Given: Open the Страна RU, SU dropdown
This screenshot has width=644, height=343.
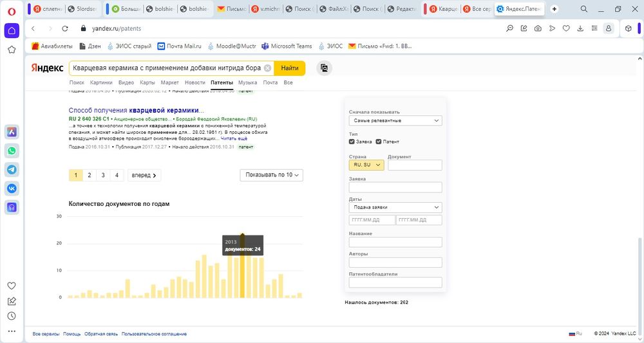Looking at the screenshot, I should [366, 165].
